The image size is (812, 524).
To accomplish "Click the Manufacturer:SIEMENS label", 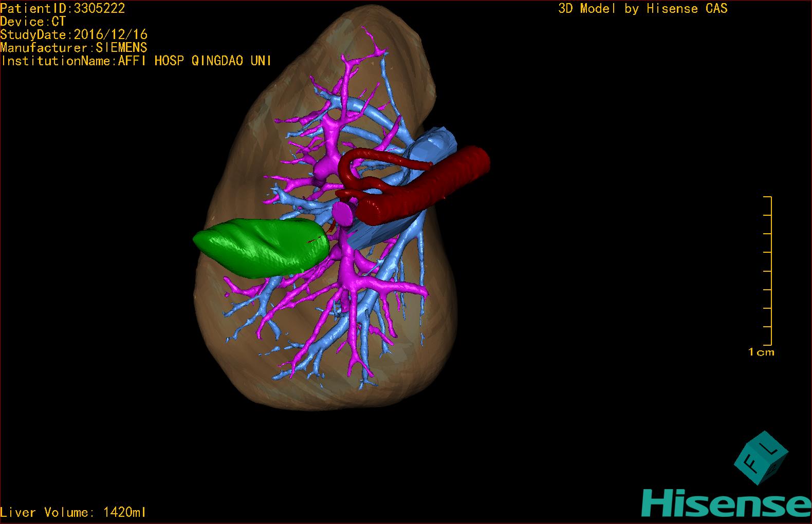I will tap(74, 48).
